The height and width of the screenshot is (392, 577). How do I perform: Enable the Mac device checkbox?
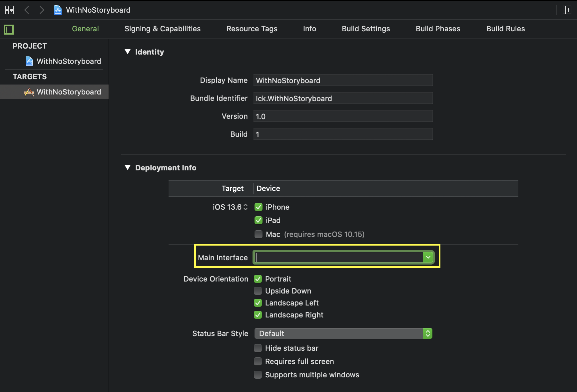click(259, 234)
